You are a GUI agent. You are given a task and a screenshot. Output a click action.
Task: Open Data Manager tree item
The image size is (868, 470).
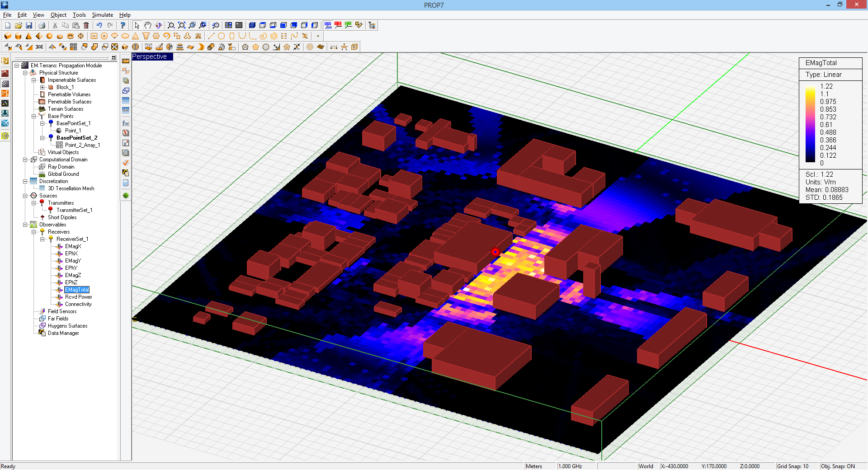[x=63, y=333]
